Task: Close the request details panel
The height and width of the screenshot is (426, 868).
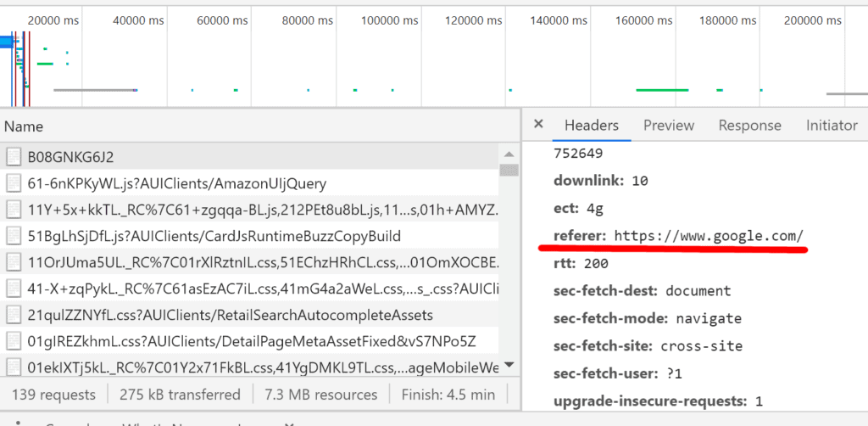Action: pyautogui.click(x=537, y=125)
